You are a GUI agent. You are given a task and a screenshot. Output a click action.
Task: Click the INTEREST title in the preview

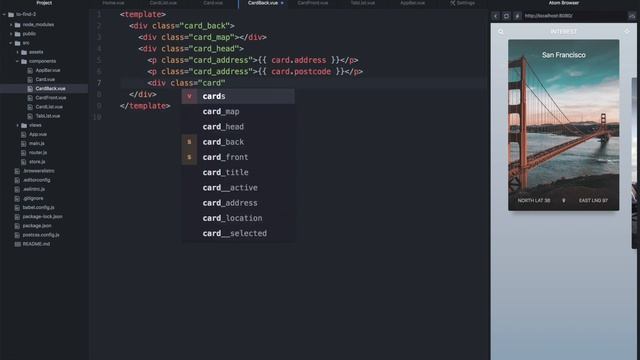564,31
